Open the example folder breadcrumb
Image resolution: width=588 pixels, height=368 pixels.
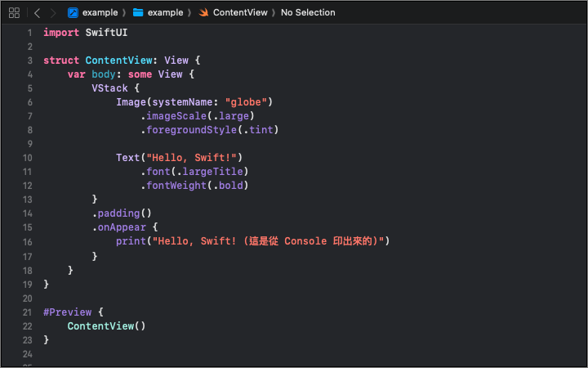pos(165,12)
